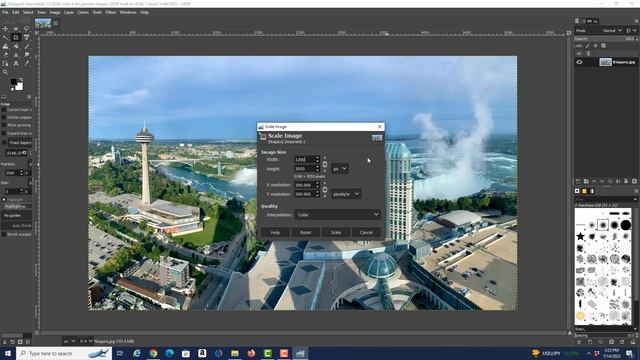The width and height of the screenshot is (640, 360).
Task: Open the Colors menu
Action: 83,12
